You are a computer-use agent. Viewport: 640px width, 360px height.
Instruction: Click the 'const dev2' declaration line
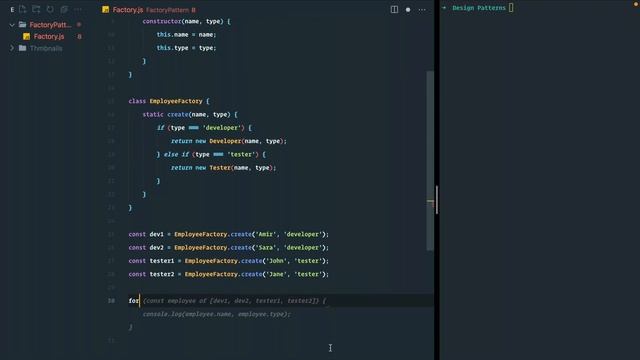click(229, 248)
